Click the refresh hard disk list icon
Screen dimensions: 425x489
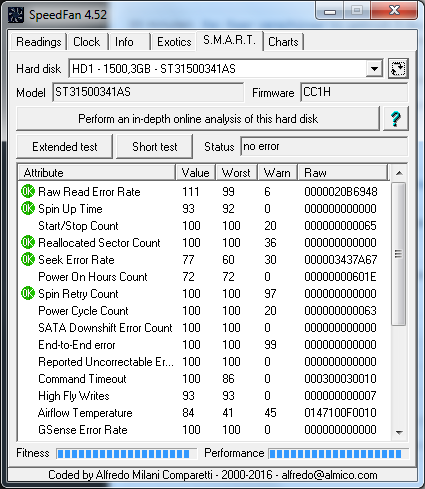tap(398, 69)
